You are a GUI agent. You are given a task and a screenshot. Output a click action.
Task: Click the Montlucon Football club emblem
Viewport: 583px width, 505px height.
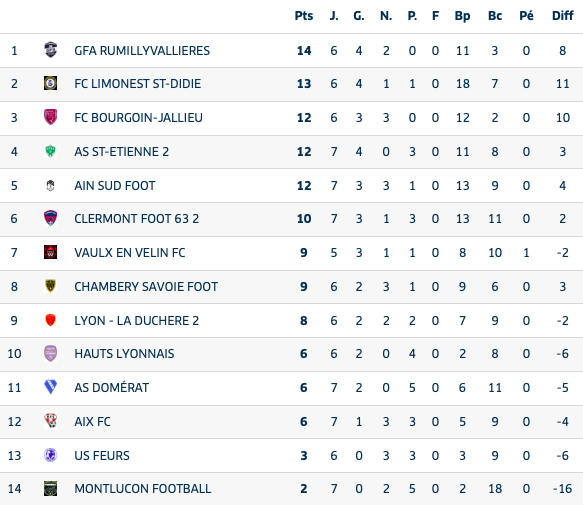pyautogui.click(x=51, y=488)
